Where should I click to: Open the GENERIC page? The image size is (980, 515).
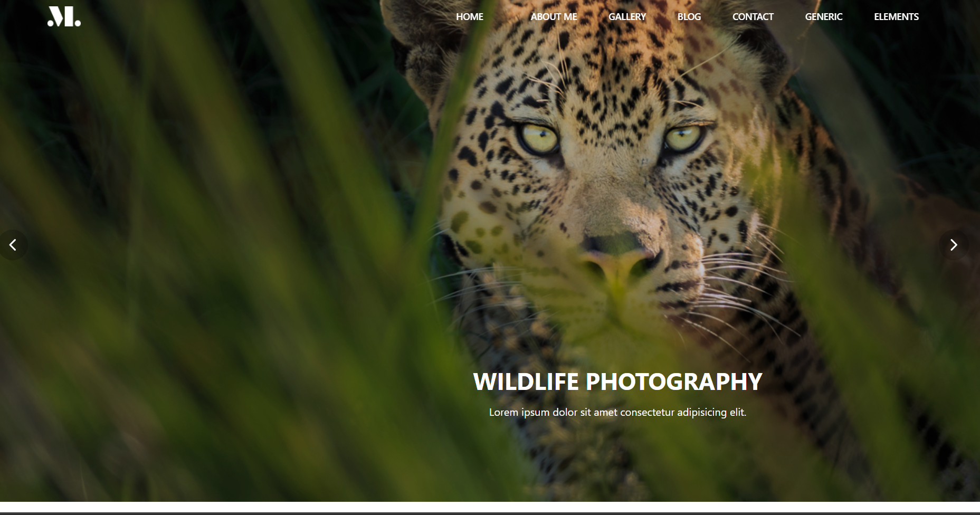pos(823,16)
